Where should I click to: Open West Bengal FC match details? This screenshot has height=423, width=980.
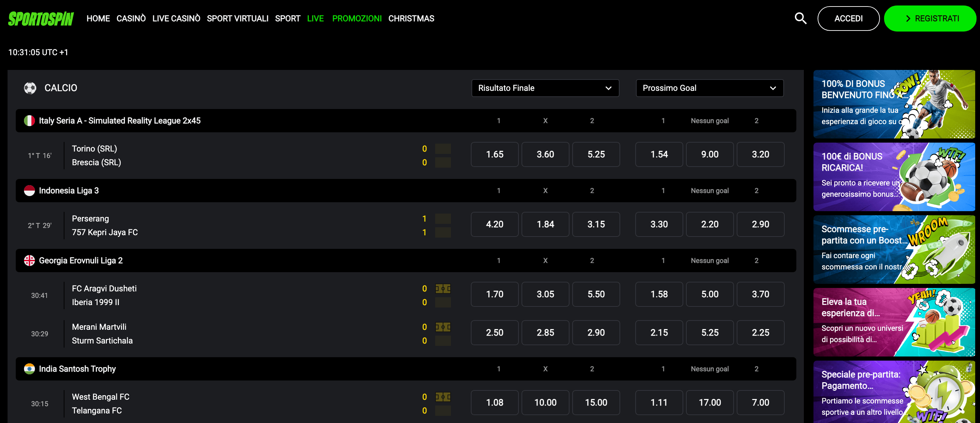click(x=100, y=397)
